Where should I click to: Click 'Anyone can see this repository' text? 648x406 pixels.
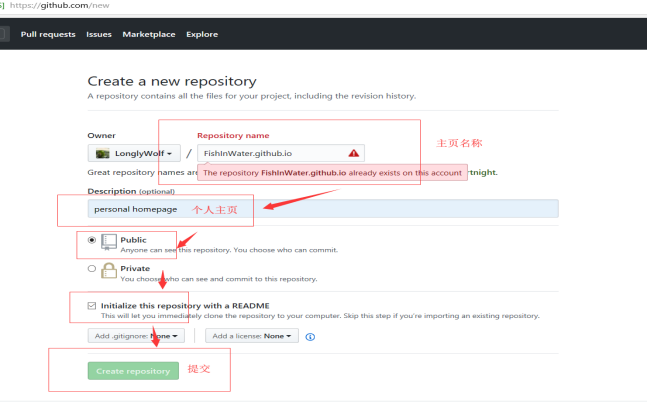click(229, 250)
